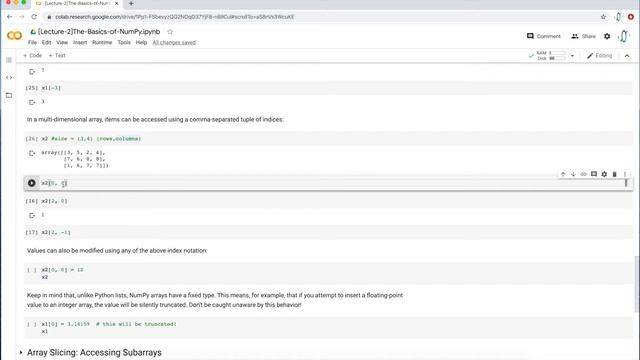Viewport: 640px width, 360px height.
Task: Copy link to cell icon
Action: 583,174
